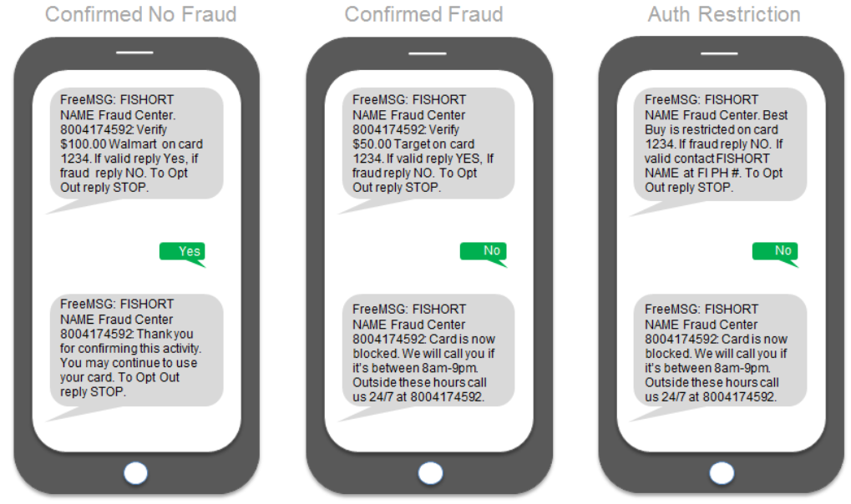Open the $50.00 Target verification message
This screenshot has height=504, width=851.
tap(428, 144)
